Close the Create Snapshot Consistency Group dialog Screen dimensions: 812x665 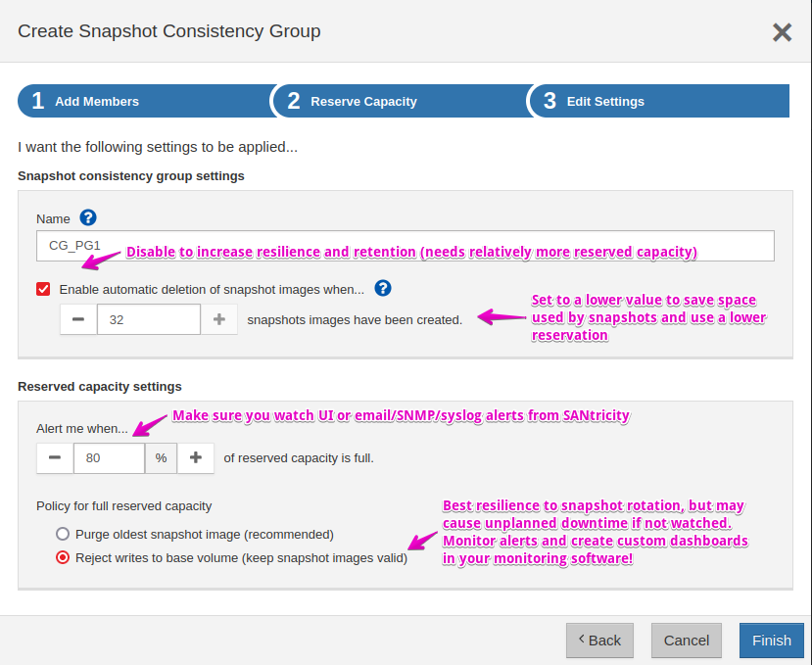click(x=782, y=32)
